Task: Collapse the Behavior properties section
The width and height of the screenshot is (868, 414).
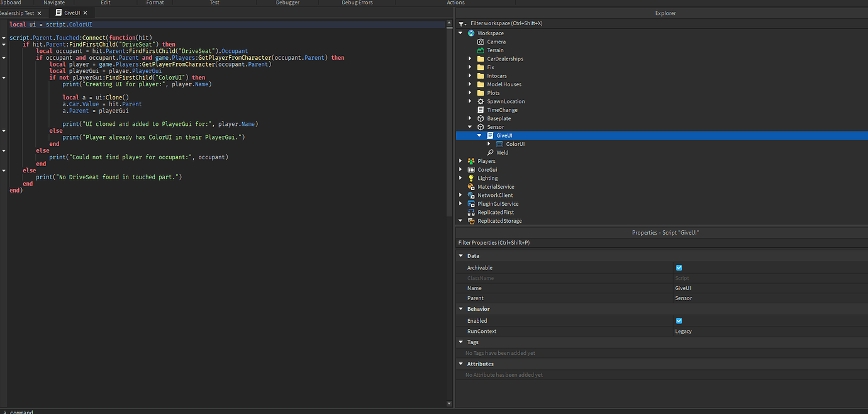Action: click(461, 308)
